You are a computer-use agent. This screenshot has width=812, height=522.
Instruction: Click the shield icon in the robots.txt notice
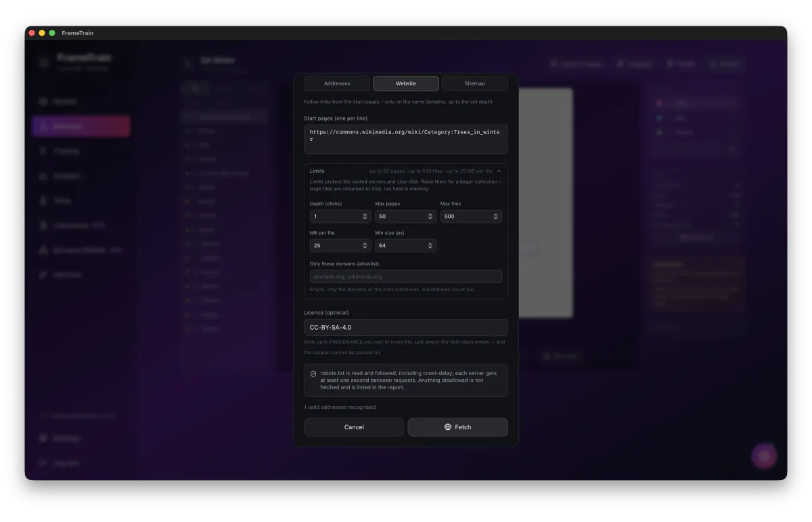pyautogui.click(x=313, y=374)
